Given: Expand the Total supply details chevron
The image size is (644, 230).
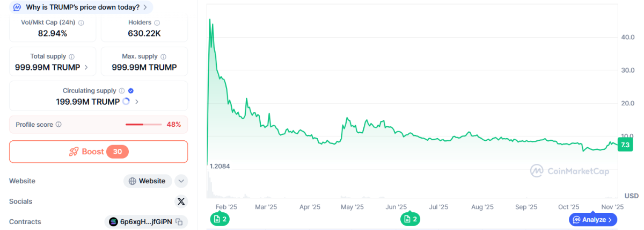Looking at the screenshot, I should tap(86, 68).
